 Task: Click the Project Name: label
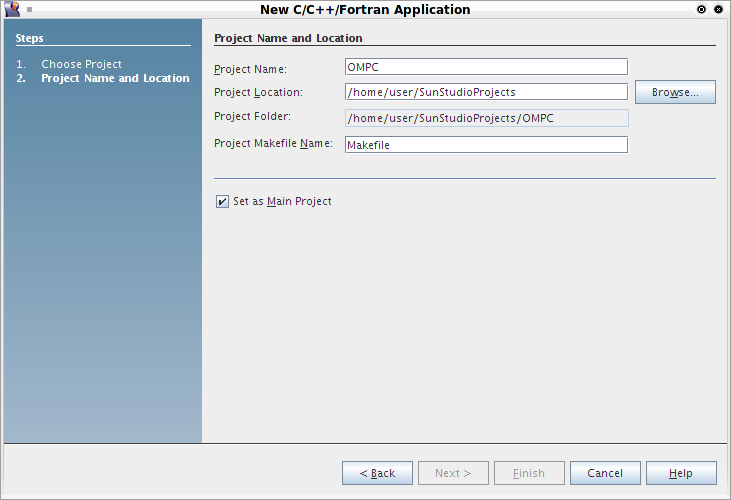pyautogui.click(x=250, y=69)
